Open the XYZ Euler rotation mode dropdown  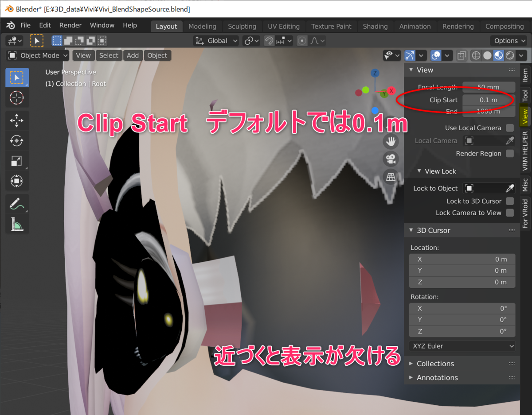(x=462, y=346)
